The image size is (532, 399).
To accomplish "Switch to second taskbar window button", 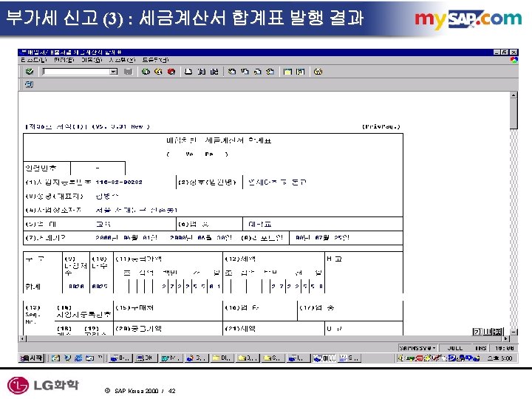I will click(146, 358).
